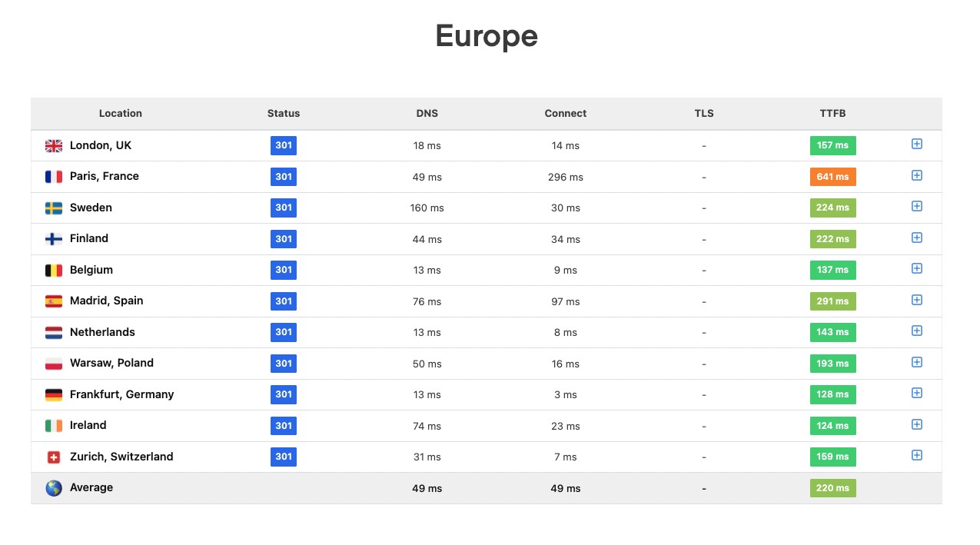Select the Warsaw, Poland location name

[x=111, y=363]
